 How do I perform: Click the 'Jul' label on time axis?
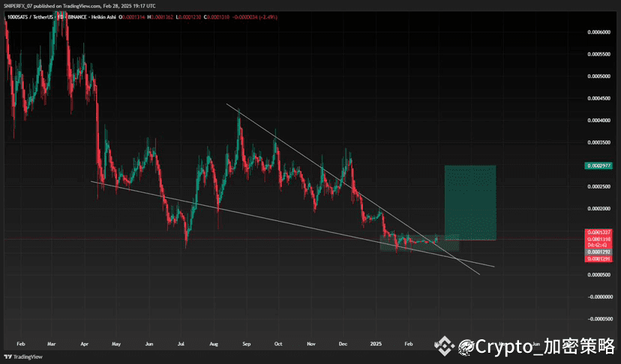181,344
